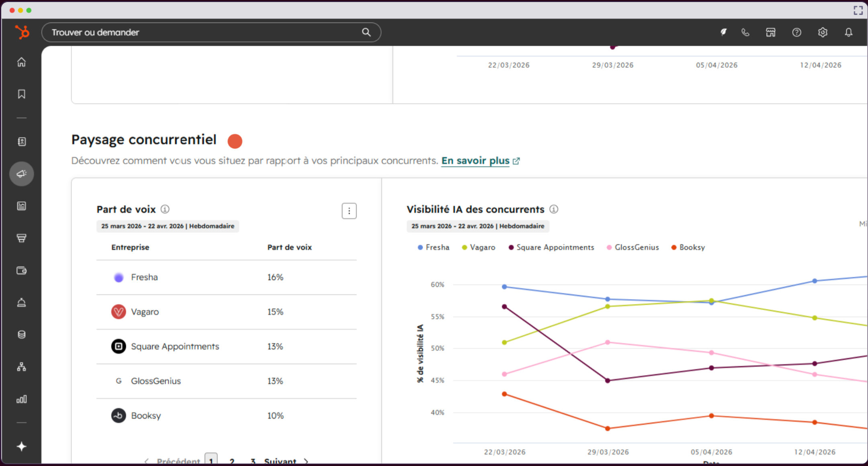Click the Square Appointments row in the table

point(227,346)
